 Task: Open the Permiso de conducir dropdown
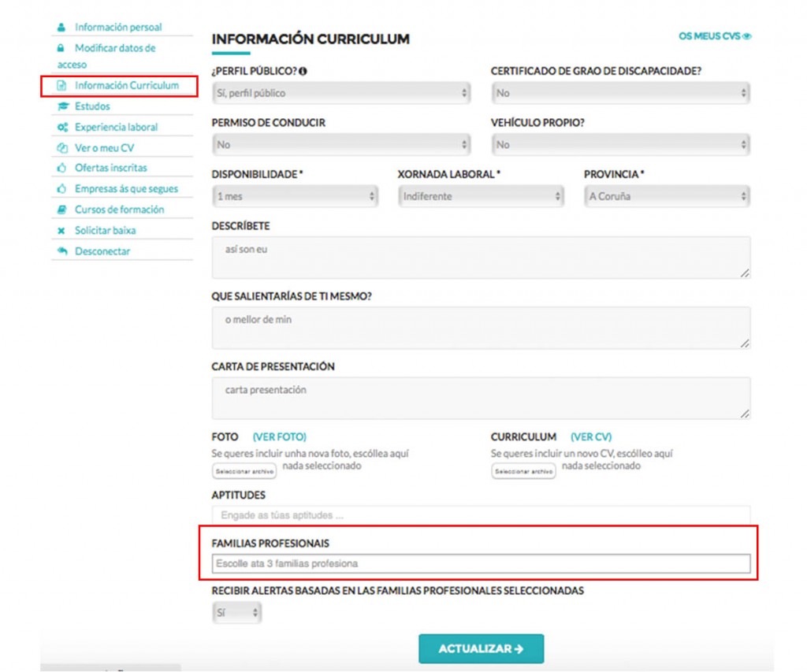(341, 145)
